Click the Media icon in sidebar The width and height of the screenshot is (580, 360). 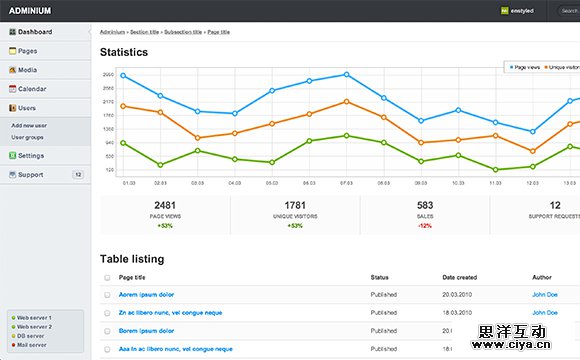pos(13,70)
